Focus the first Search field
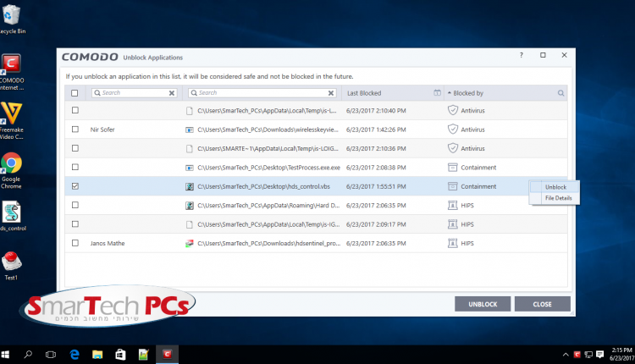Image resolution: width=635 pixels, height=364 pixels. tap(134, 93)
